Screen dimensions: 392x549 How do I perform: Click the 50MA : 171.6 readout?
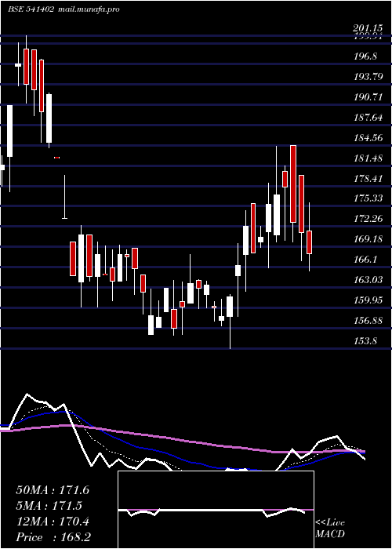(53, 490)
